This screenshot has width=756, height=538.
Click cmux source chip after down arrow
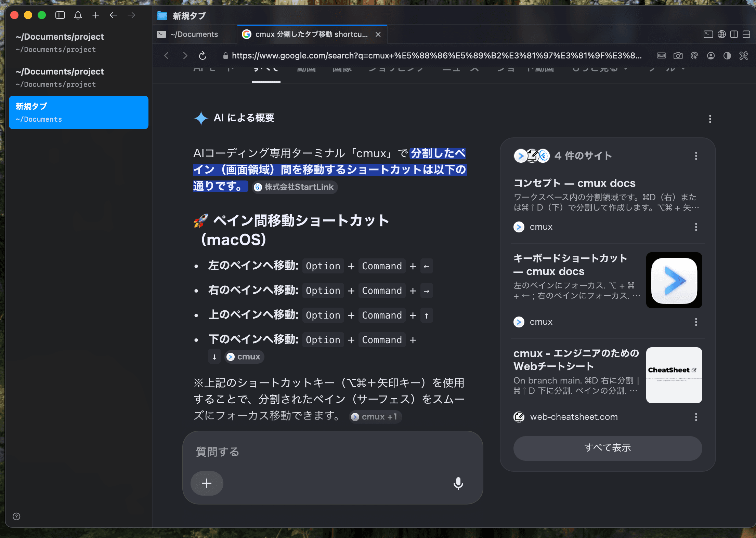pos(244,357)
